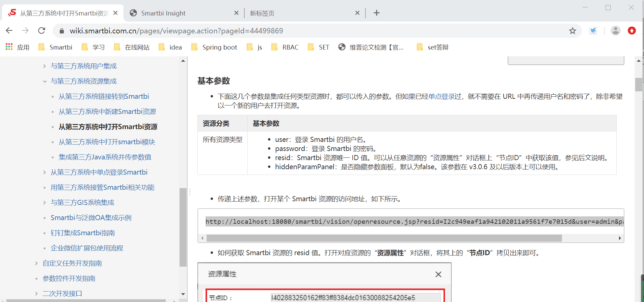Viewport: 644px width, 302px height.
Task: Open the SET bookmark folder
Action: (x=318, y=47)
